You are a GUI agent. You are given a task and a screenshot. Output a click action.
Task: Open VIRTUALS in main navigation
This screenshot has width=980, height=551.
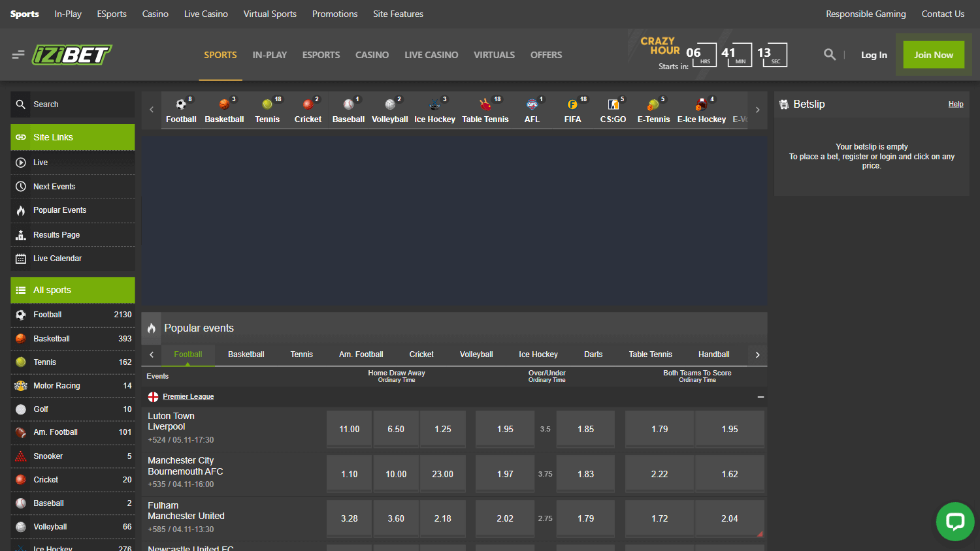pyautogui.click(x=494, y=55)
